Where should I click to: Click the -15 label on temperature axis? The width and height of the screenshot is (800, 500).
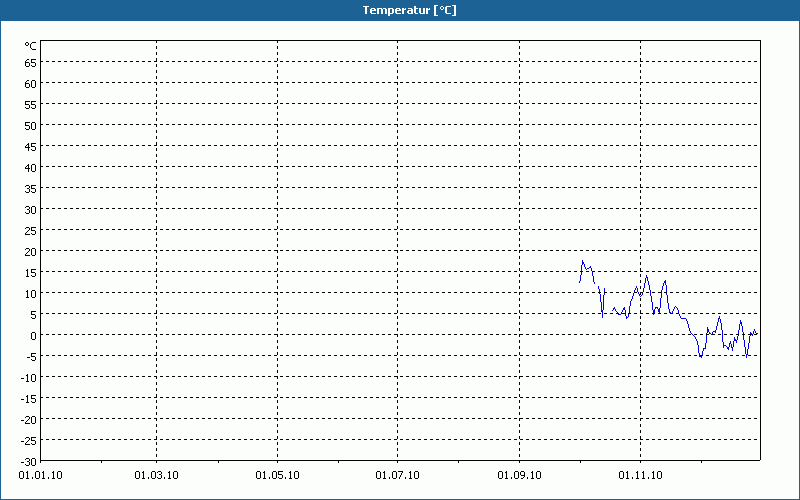[x=29, y=398]
